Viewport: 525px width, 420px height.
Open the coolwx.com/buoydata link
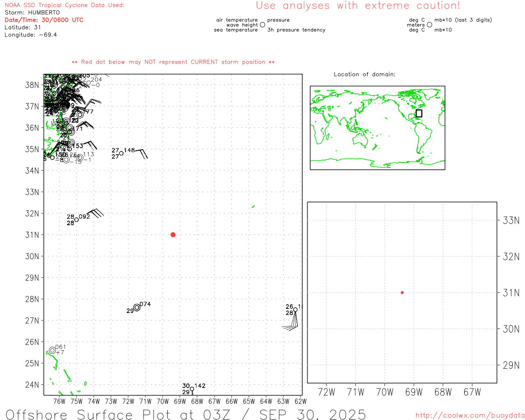point(470,415)
